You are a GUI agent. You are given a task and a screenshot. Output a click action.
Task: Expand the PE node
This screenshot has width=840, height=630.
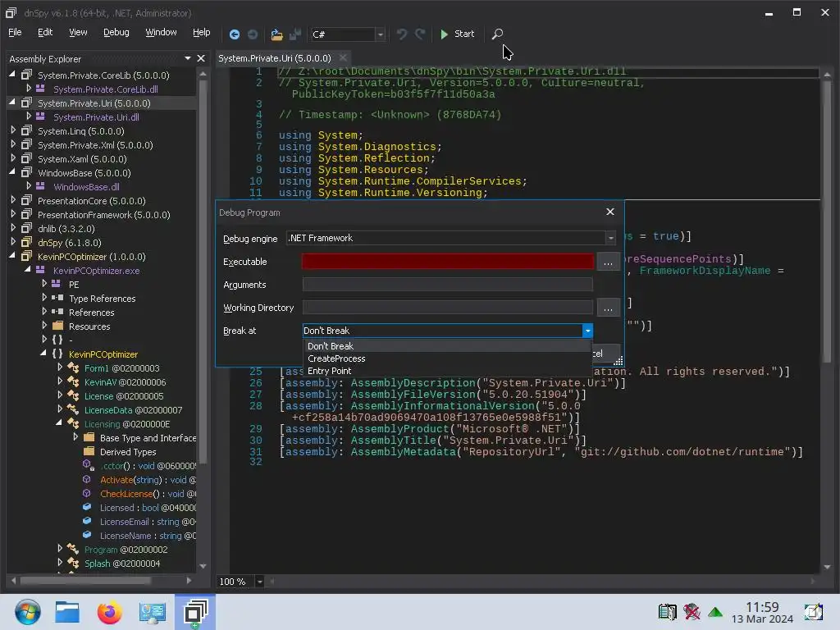pos(44,283)
